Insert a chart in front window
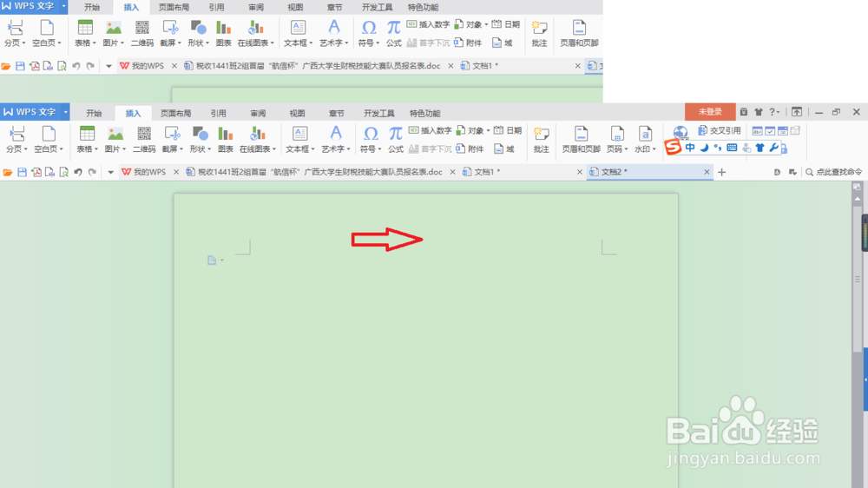Image resolution: width=868 pixels, height=488 pixels. coord(226,139)
